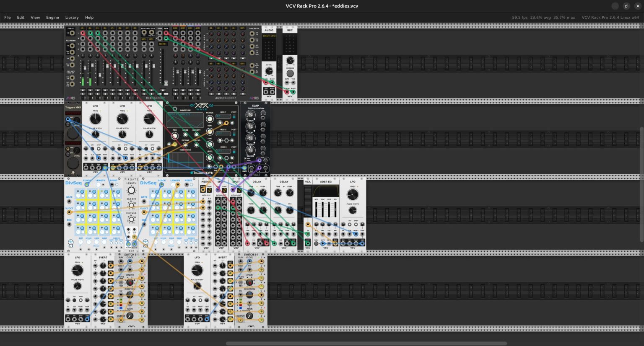The image size is (644, 346).
Task: Click the horizontal scrollbar at the bottom
Action: (366, 343)
